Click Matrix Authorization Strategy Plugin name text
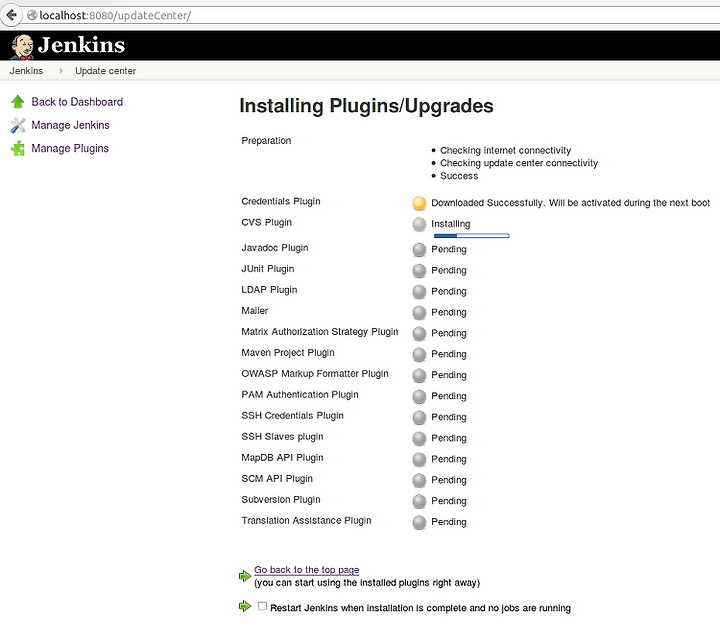Screen dimensions: 720x642 (x=320, y=332)
